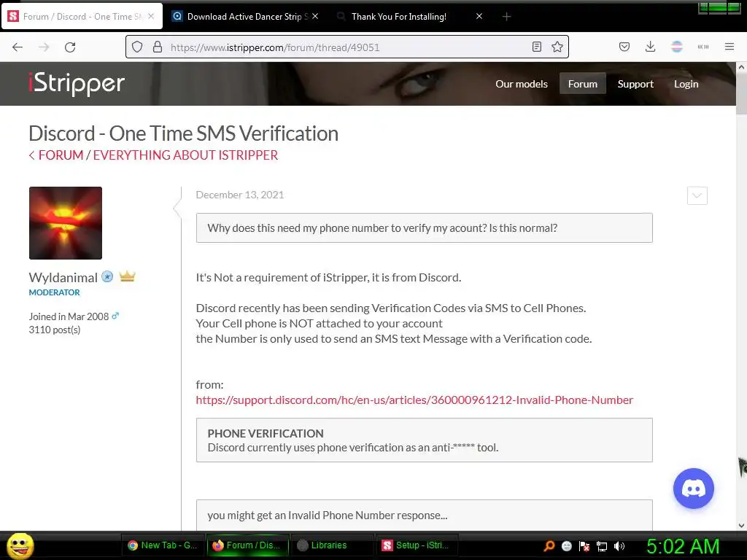Close the Thank You For Installing tab
Image resolution: width=747 pixels, height=560 pixels.
479,16
